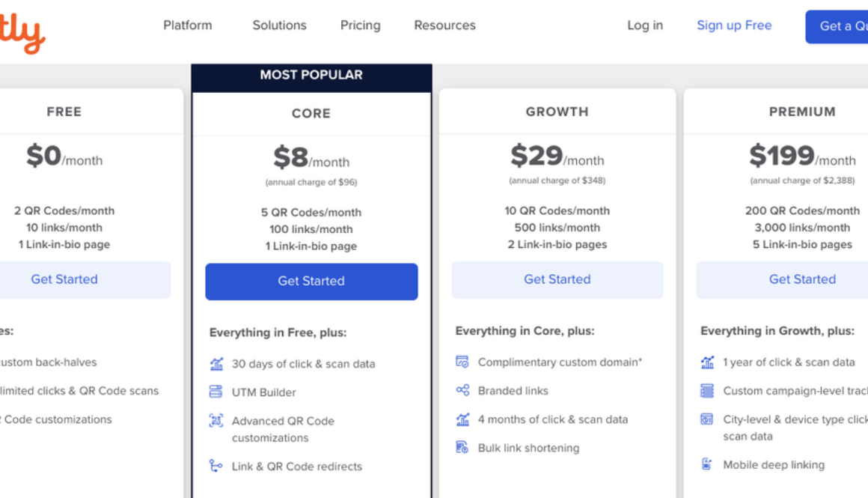Click the UTM Builder icon
The height and width of the screenshot is (498, 868).
click(218, 392)
